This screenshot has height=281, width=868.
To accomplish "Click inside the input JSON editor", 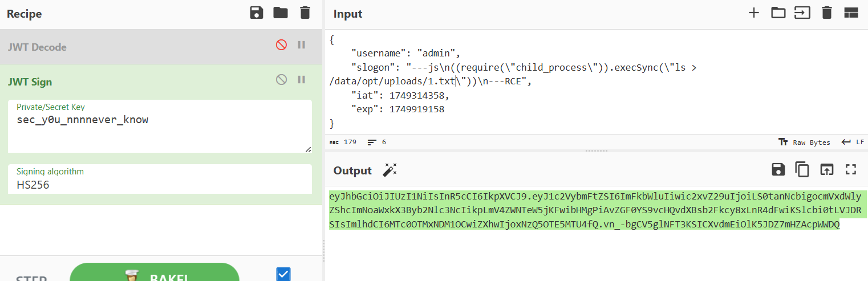I will point(596,82).
